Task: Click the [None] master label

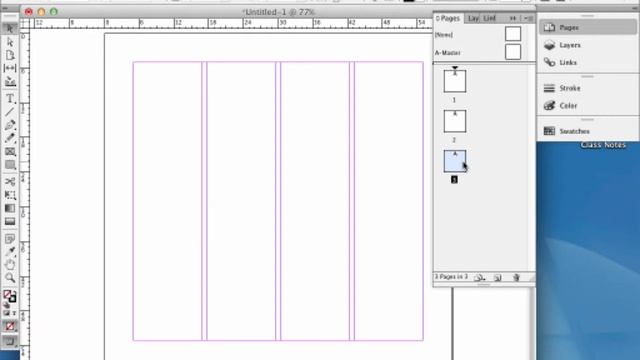Action: click(x=444, y=35)
